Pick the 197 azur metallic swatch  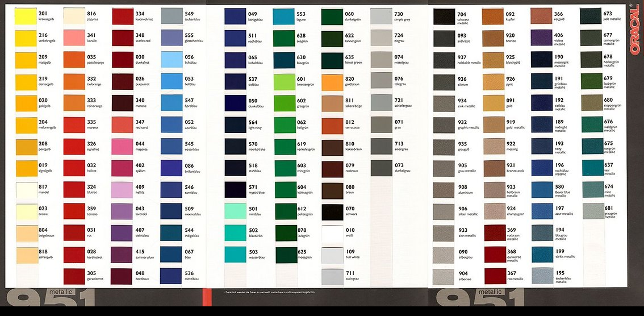coord(542,211)
